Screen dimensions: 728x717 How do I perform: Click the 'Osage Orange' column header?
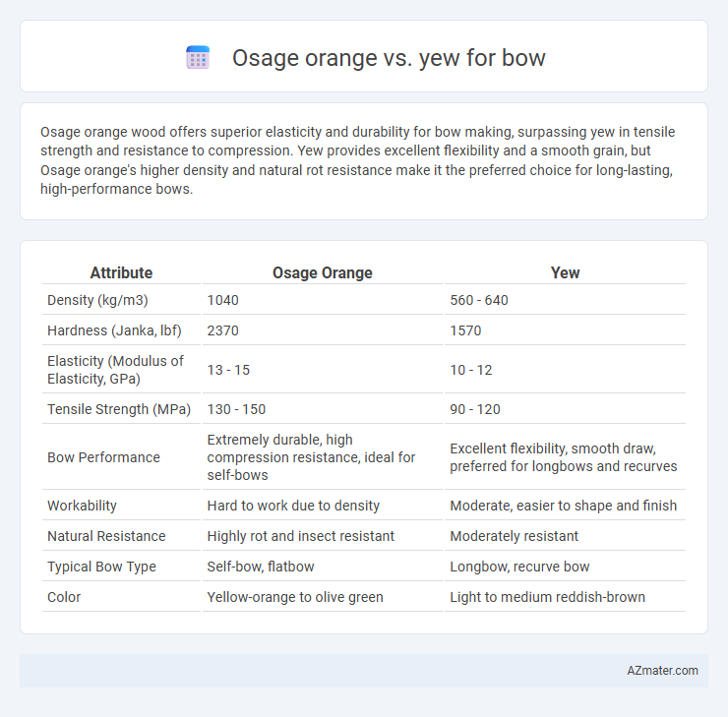pos(323,272)
